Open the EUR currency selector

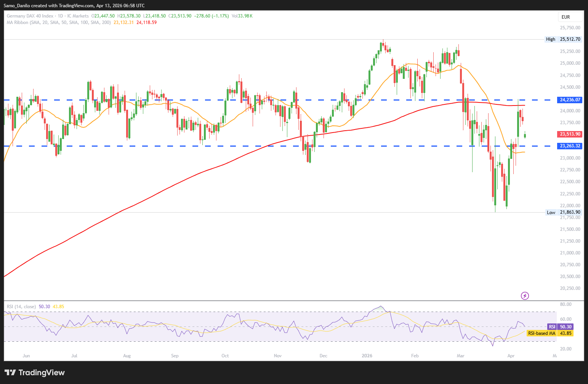tap(570, 17)
